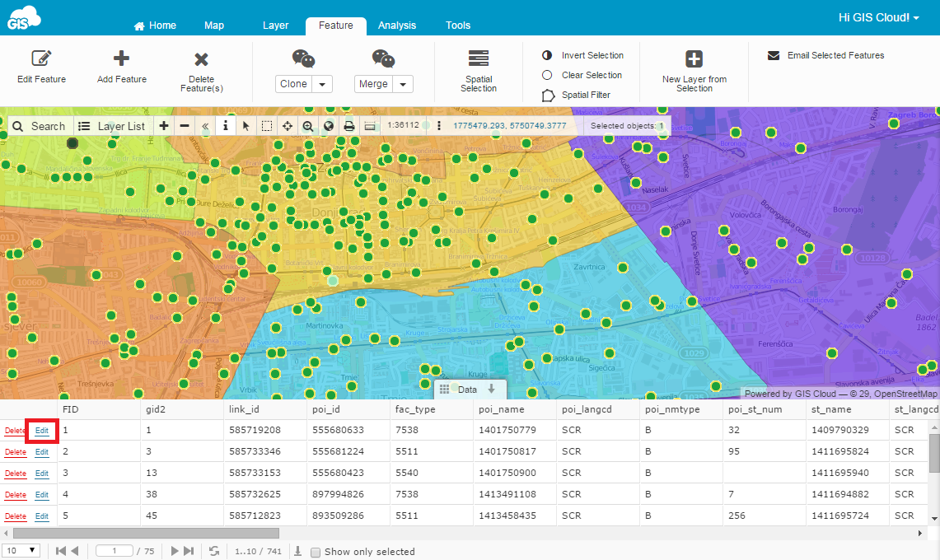
Task: Open the Layer tab
Action: pos(275,26)
